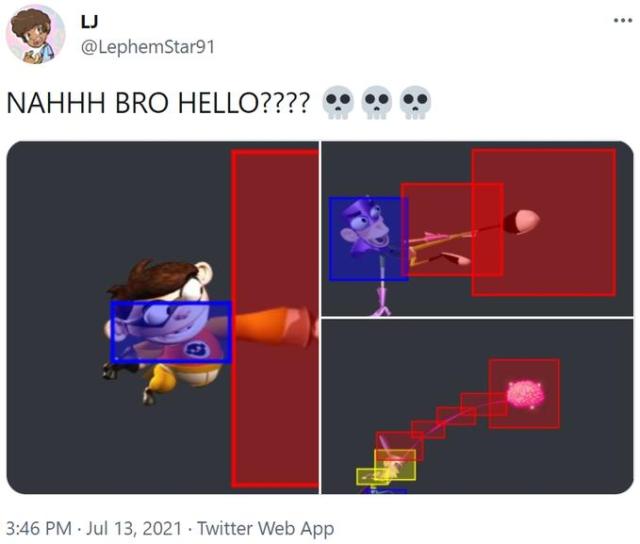The width and height of the screenshot is (640, 544).
Task: Click the timestamp 3:46 PM · Jul 13, 2021
Action: tap(93, 528)
